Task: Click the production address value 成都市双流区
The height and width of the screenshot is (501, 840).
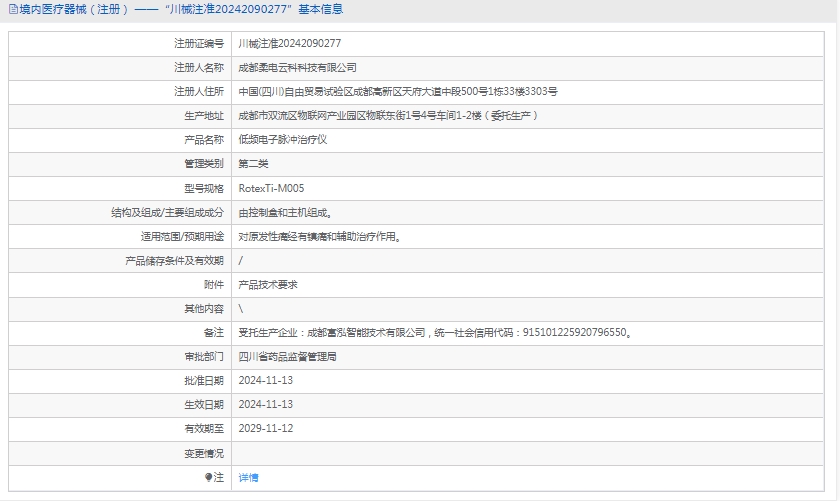Action: (388, 116)
